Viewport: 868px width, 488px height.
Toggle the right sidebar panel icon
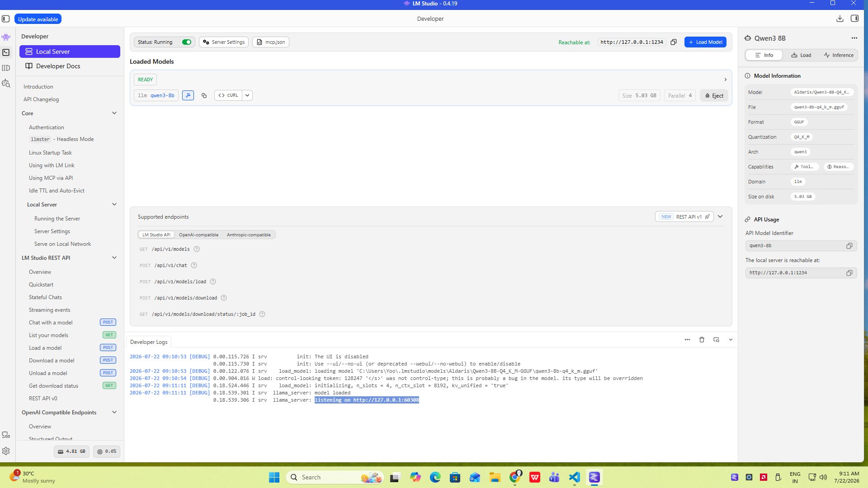pos(854,19)
